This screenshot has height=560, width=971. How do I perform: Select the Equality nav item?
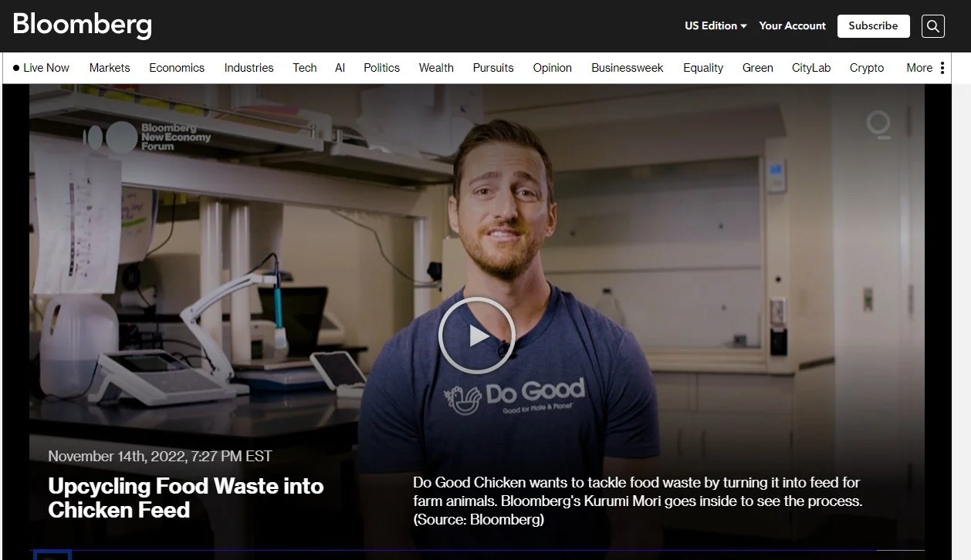point(703,68)
